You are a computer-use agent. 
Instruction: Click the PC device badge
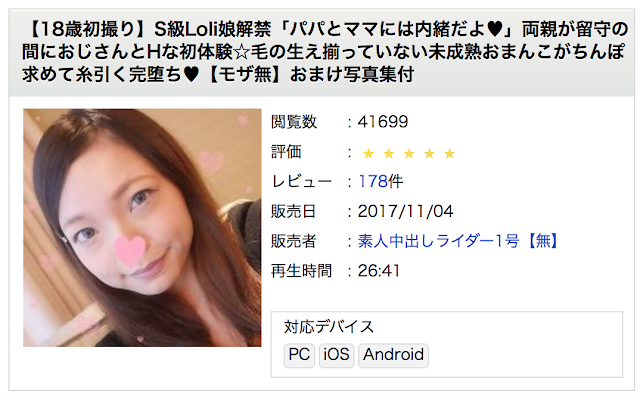pyautogui.click(x=299, y=355)
